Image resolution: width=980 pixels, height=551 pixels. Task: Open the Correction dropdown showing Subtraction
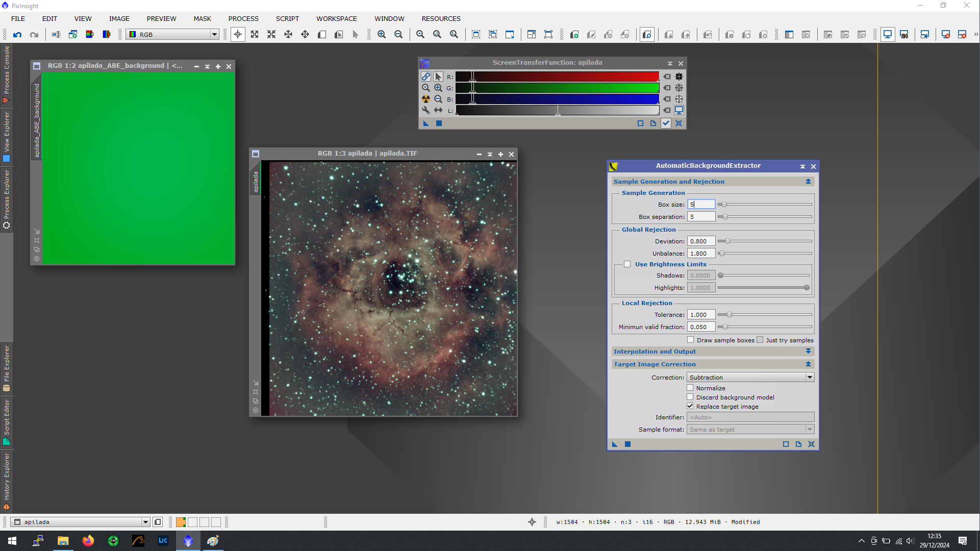750,378
